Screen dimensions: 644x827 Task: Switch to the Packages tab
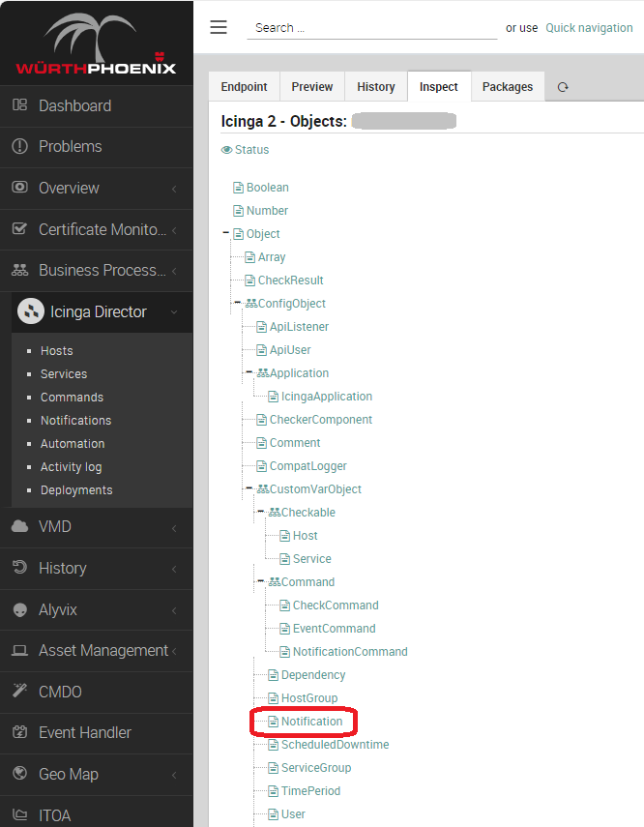click(x=508, y=86)
